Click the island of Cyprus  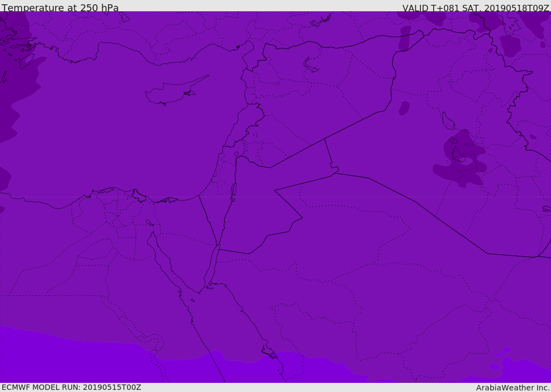click(x=175, y=91)
